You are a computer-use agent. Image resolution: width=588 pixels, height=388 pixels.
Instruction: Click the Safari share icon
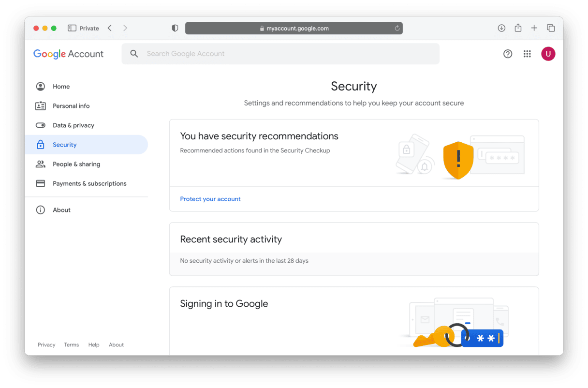(518, 28)
